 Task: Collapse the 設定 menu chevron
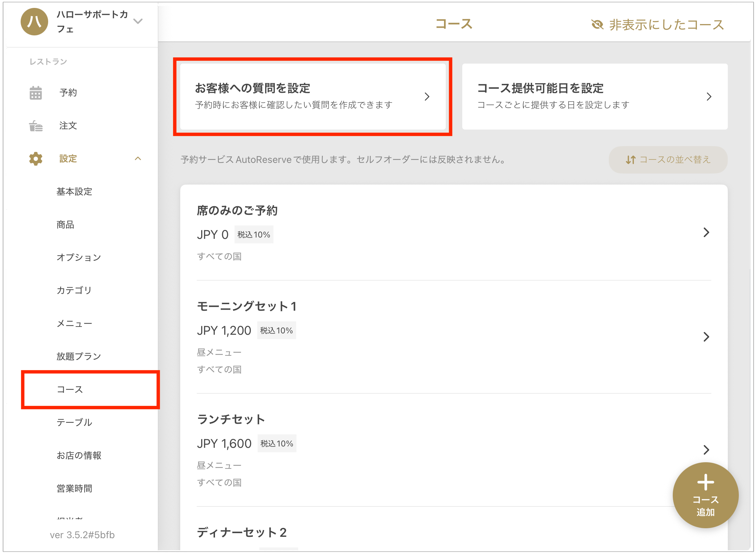coord(138,159)
